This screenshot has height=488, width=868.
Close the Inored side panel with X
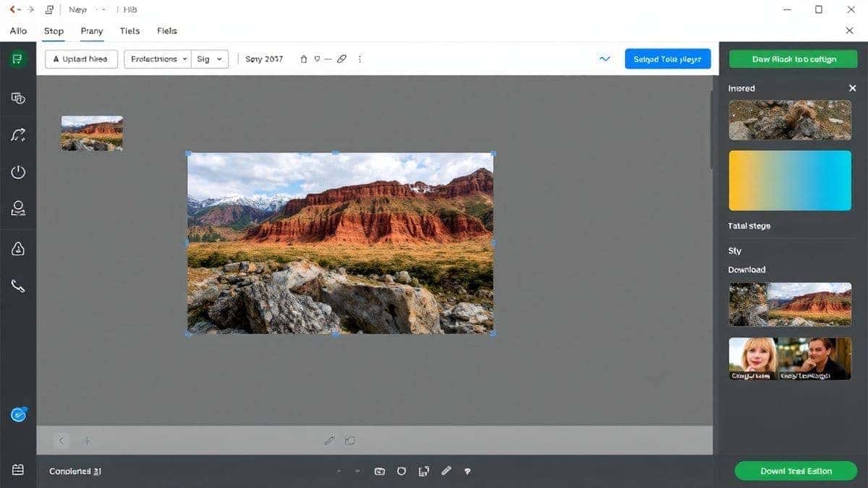click(852, 88)
